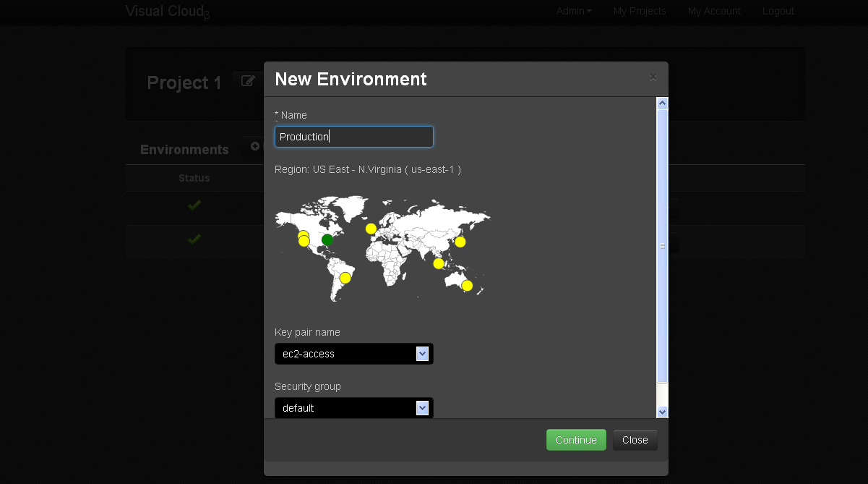Open My Account from the navbar
Viewport: 868px width, 484px height.
pyautogui.click(x=714, y=11)
